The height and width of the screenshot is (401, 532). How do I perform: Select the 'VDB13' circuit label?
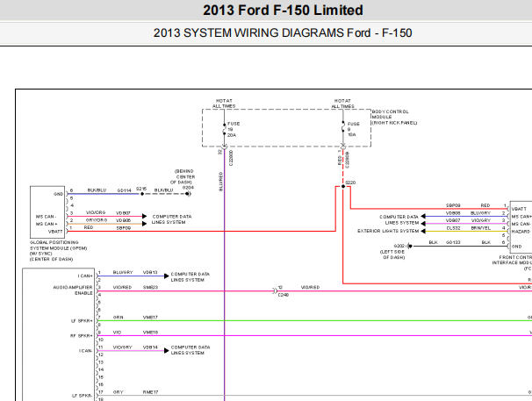coord(150,272)
